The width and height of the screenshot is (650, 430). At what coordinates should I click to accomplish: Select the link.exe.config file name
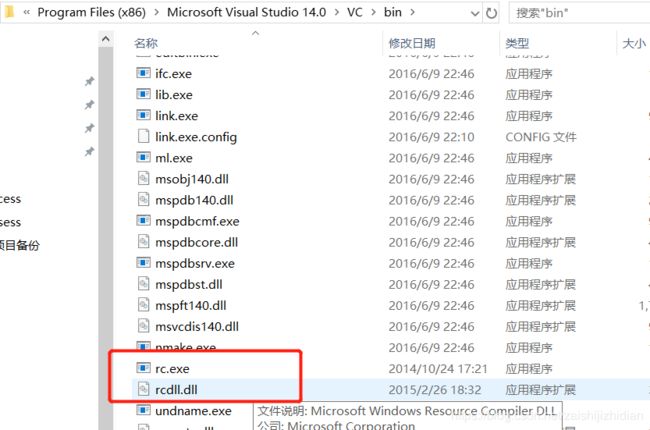196,137
